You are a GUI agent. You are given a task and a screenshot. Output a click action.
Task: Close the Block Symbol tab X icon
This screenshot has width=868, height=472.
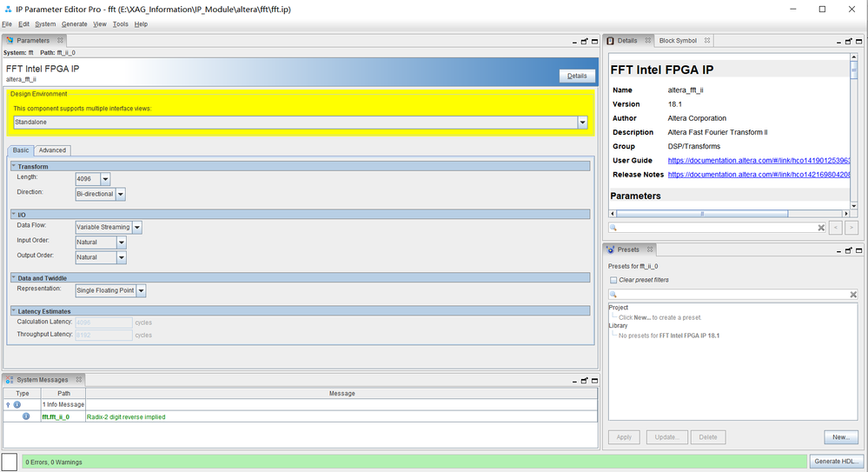707,41
